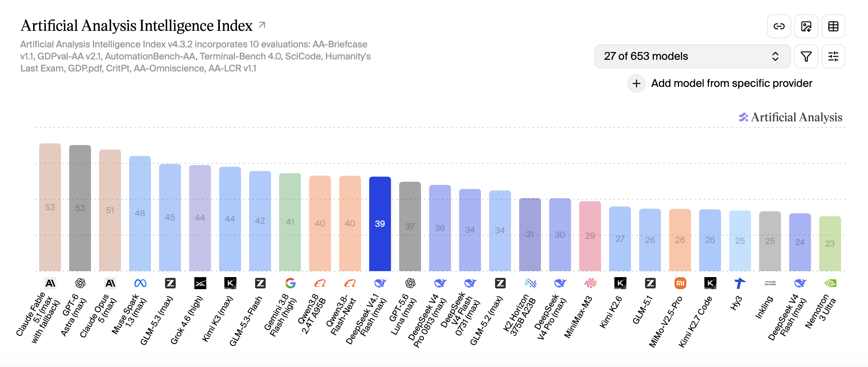Click the GPT-6 Astra gray bar

[x=80, y=208]
